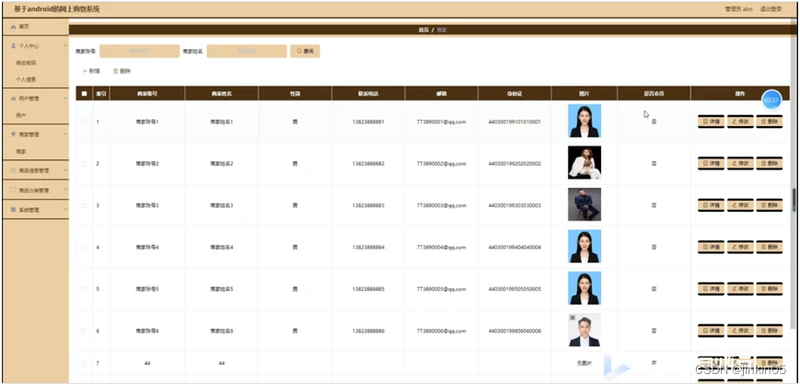Open photo thumbnail in row 5
This screenshot has height=385, width=800.
tap(584, 288)
